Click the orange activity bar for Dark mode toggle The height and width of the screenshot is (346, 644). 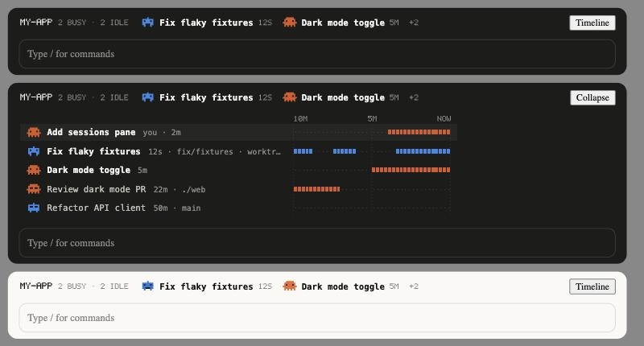click(x=411, y=170)
